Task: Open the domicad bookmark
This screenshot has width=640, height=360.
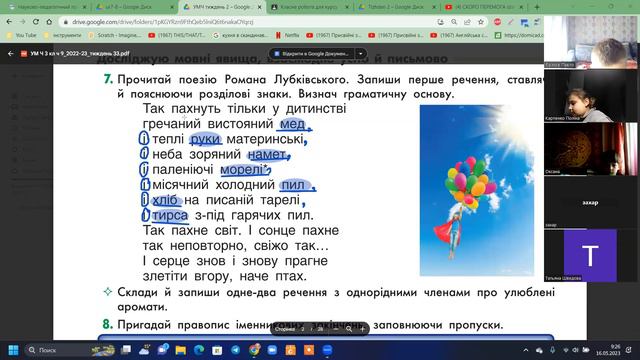Action: (x=518, y=36)
